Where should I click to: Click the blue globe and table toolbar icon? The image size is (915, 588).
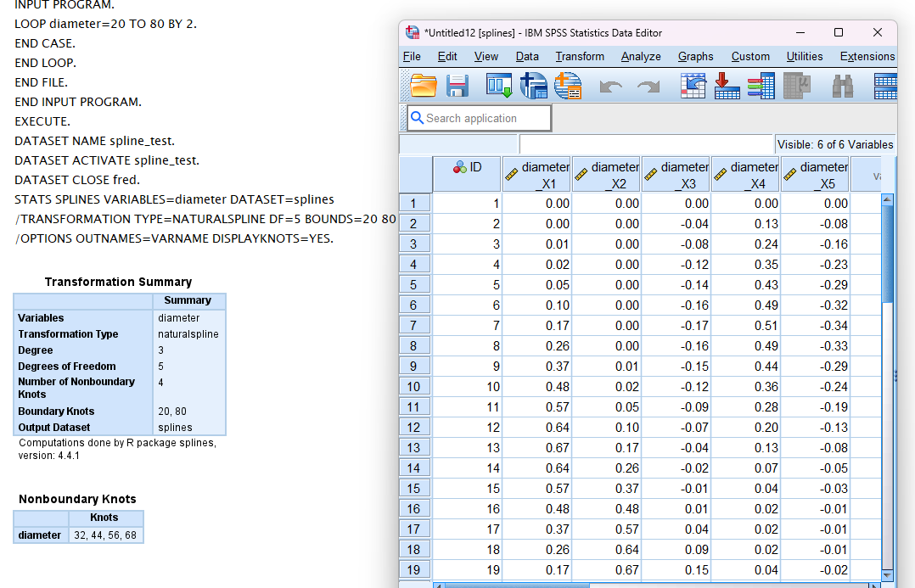pos(533,86)
